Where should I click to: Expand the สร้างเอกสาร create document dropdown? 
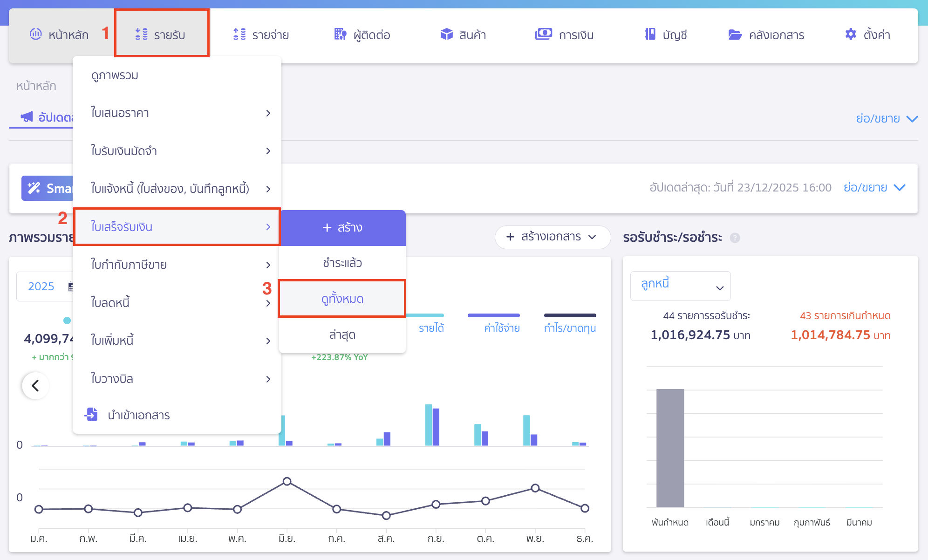coord(553,237)
